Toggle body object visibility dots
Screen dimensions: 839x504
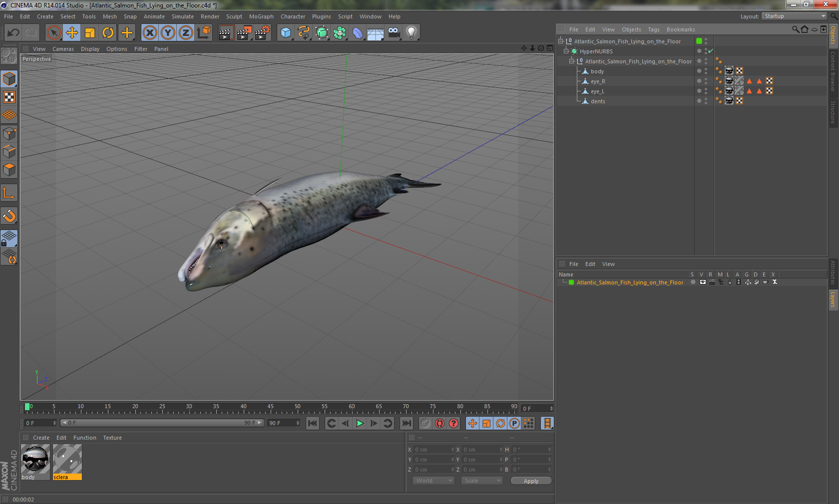pyautogui.click(x=706, y=71)
